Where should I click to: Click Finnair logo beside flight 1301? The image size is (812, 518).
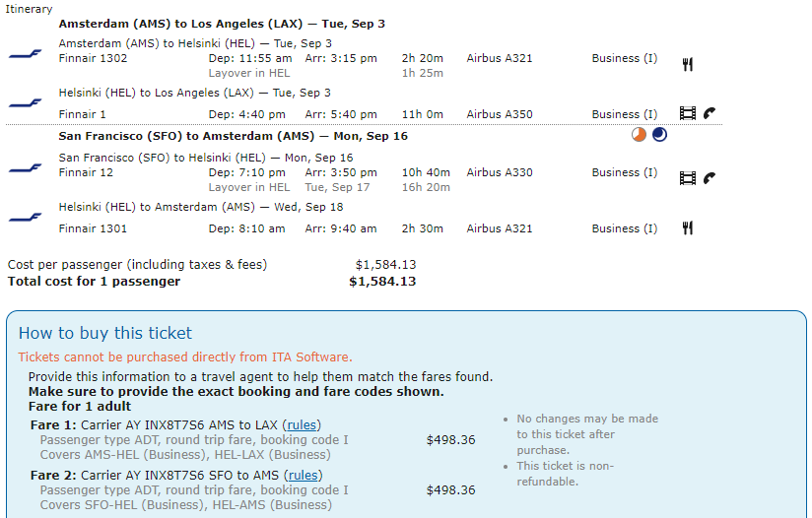click(x=25, y=218)
